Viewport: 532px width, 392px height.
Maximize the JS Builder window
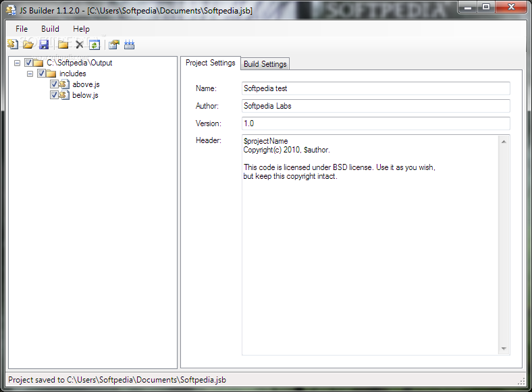(486, 7)
